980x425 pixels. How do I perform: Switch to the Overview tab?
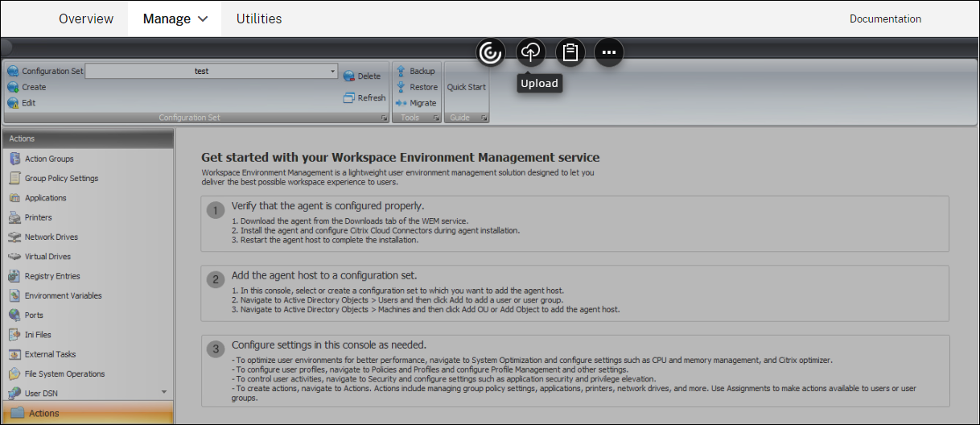pos(86,19)
